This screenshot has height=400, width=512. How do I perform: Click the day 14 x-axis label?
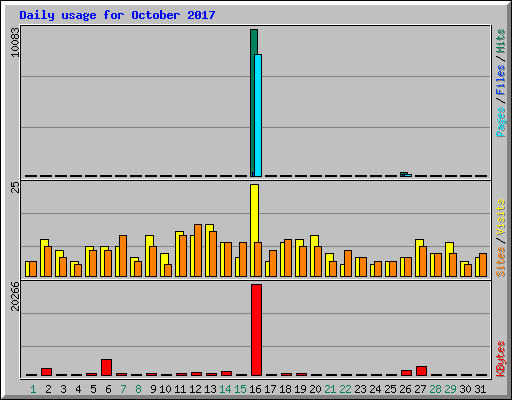click(x=225, y=389)
